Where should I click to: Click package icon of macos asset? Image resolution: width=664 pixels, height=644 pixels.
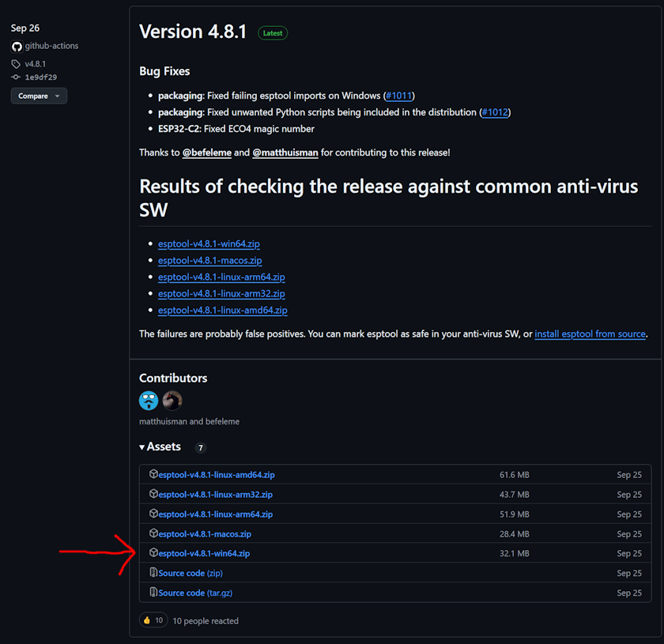pos(153,533)
